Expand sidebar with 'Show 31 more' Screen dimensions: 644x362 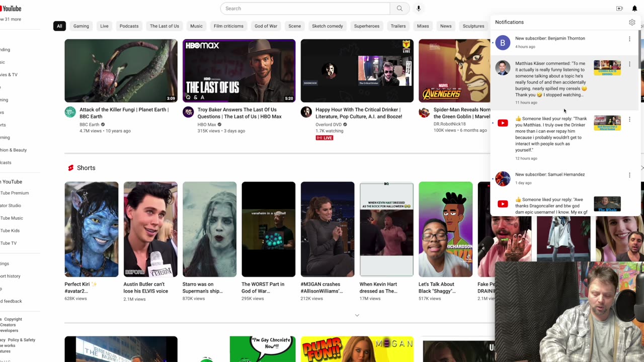tap(11, 19)
